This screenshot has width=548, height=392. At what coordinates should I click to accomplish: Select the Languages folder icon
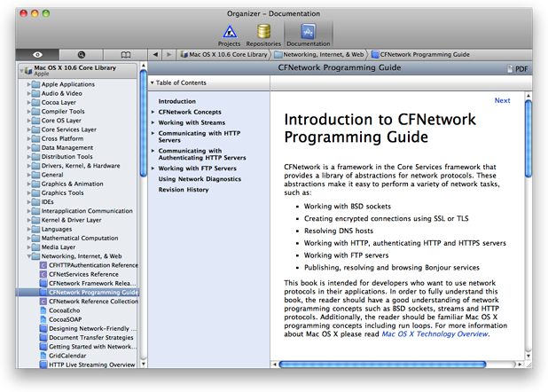35,230
